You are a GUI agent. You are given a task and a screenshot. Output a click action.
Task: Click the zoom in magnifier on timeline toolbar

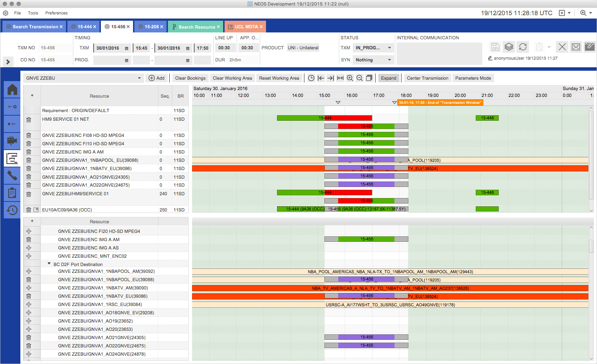click(x=350, y=78)
